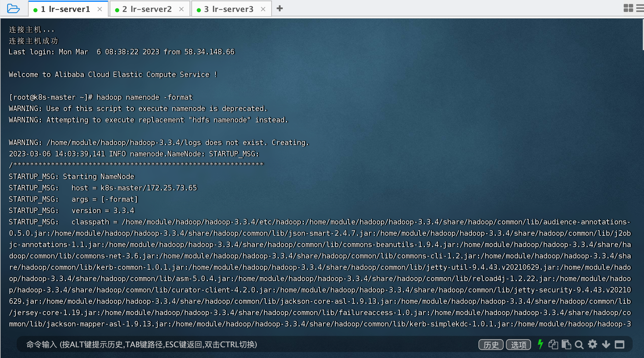Open the folder icon for saved connections
Screen dimensions: 644x358
point(13,8)
